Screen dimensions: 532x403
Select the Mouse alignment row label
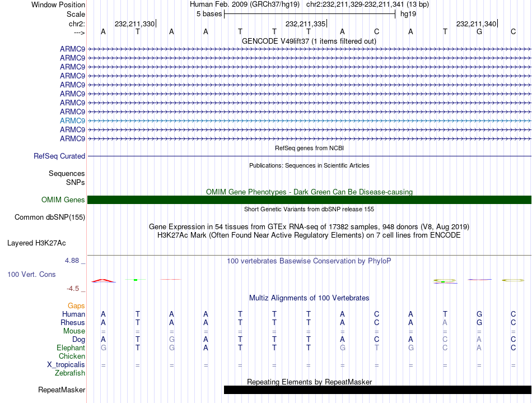[74, 331]
